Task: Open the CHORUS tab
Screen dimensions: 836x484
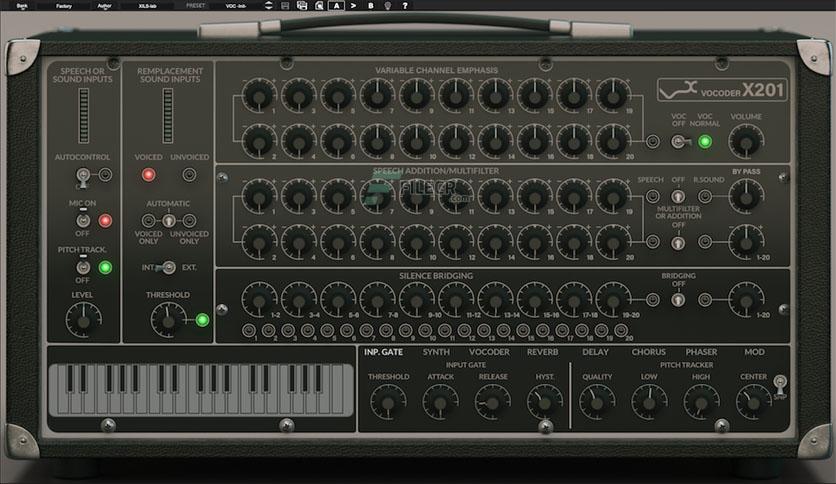Action: [648, 352]
